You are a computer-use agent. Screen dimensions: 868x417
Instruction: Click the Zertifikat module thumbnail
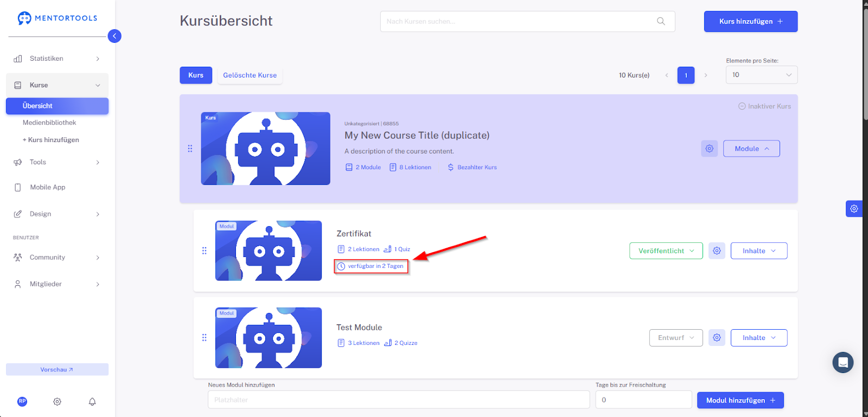[x=269, y=251]
